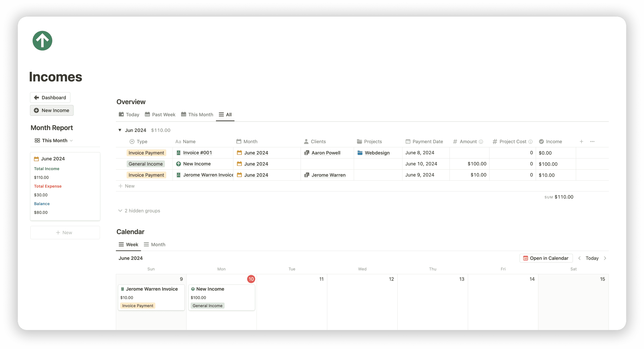Collapse the Jun 2024 group triangle
Viewport: 644px width, 349px height.
pos(120,130)
